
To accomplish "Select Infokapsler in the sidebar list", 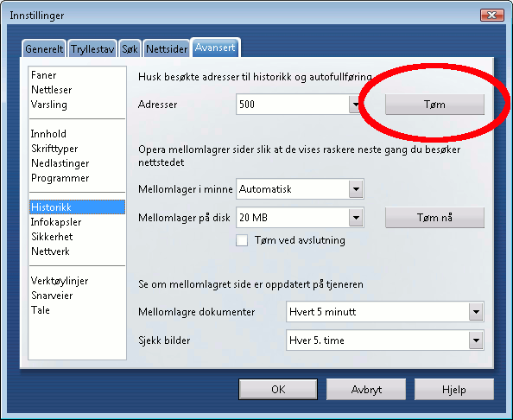I will click(x=56, y=222).
